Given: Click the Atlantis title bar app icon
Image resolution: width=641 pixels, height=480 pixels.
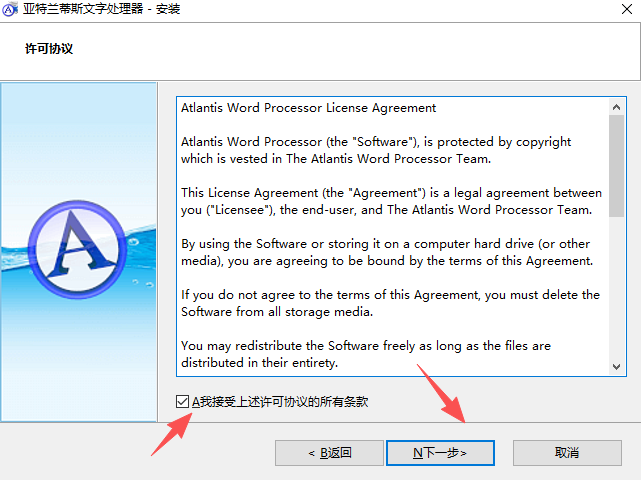Looking at the screenshot, I should (10, 9).
